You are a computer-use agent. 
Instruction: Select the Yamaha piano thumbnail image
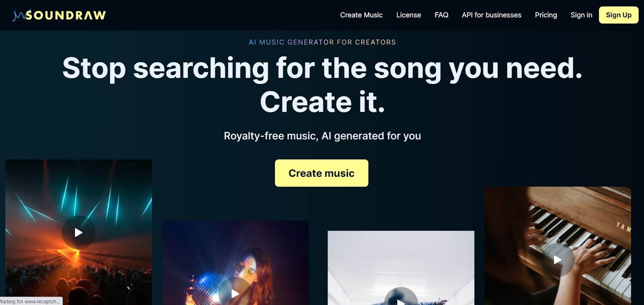click(558, 246)
